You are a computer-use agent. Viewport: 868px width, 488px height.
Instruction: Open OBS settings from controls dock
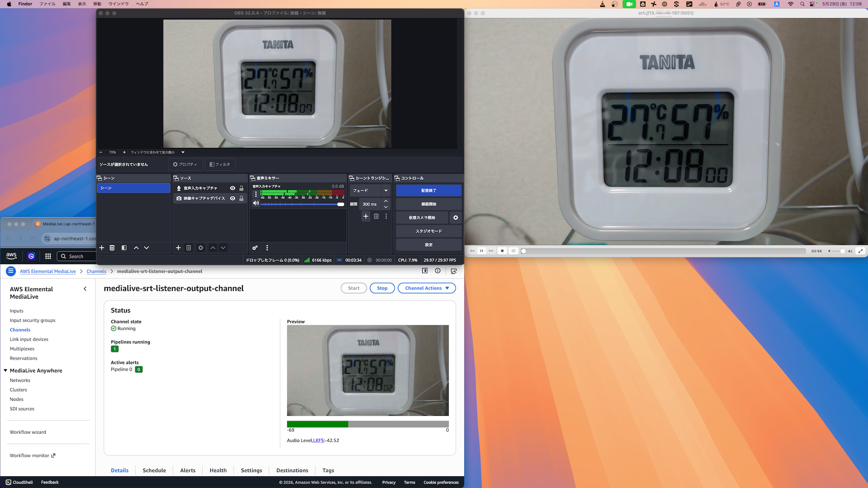(x=429, y=245)
